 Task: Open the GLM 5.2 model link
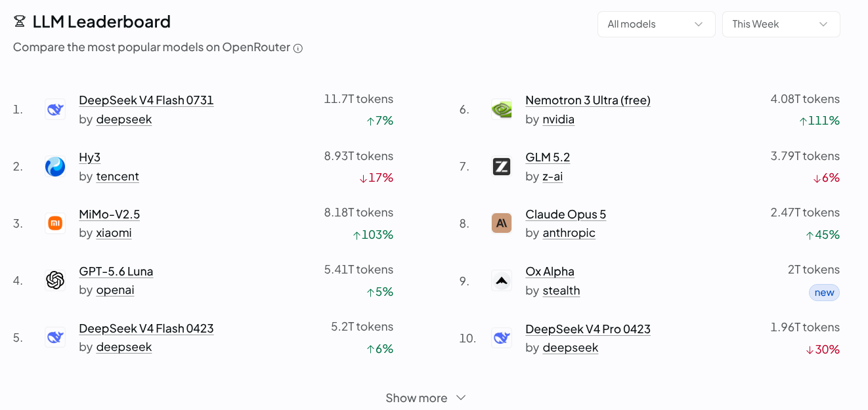(548, 157)
